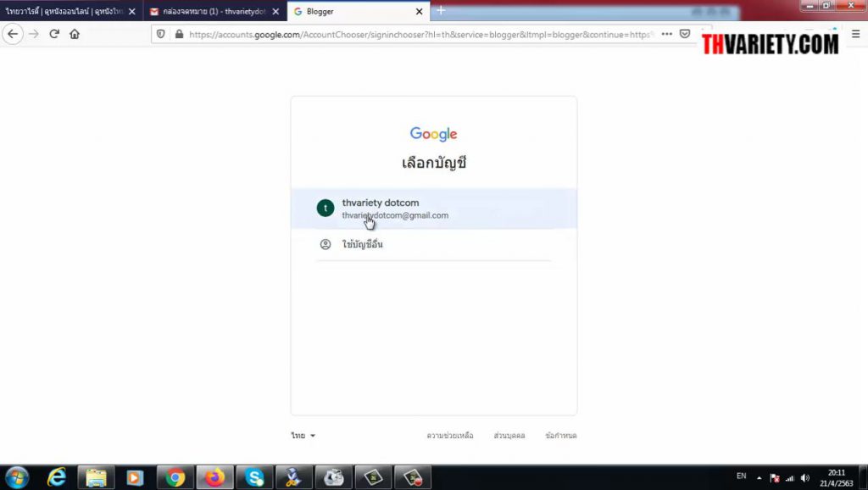Screen dimensions: 868x490
Task: Open the ข้อกำหนด terms link
Action: pos(561,436)
